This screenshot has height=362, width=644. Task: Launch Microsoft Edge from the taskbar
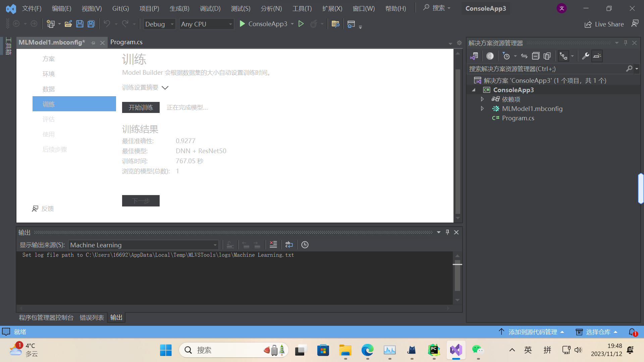367,350
